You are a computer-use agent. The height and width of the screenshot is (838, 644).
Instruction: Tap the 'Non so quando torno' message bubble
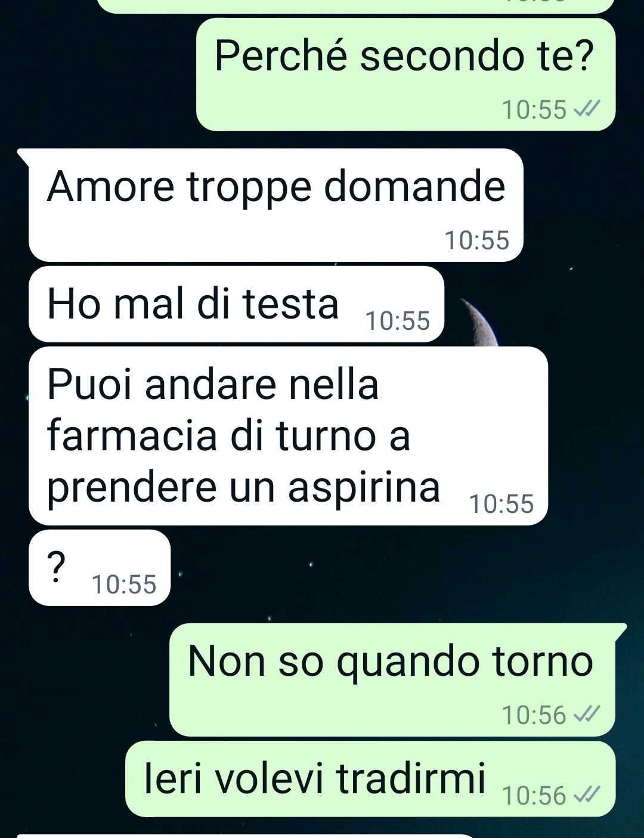392,680
